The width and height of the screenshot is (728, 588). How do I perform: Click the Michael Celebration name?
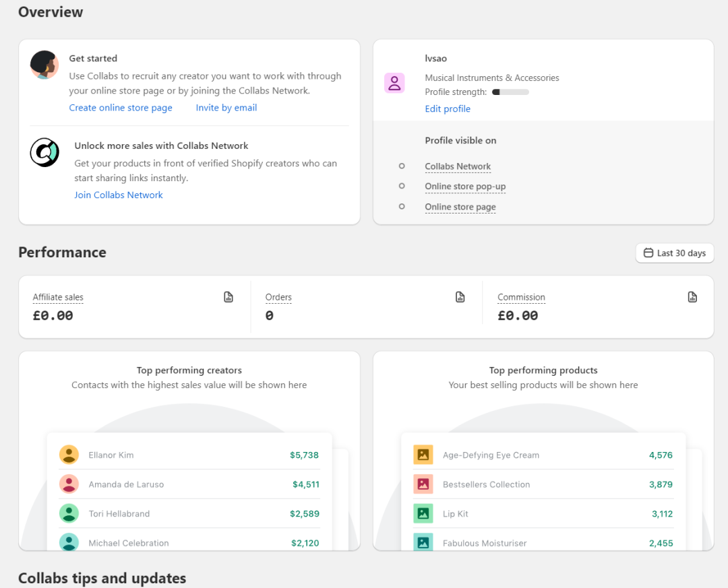(x=129, y=543)
